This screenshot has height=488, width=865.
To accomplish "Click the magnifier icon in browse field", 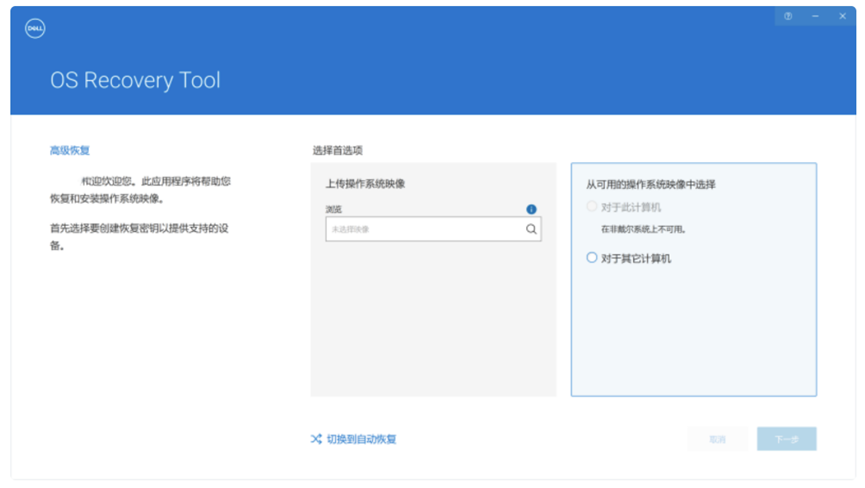I will point(531,229).
